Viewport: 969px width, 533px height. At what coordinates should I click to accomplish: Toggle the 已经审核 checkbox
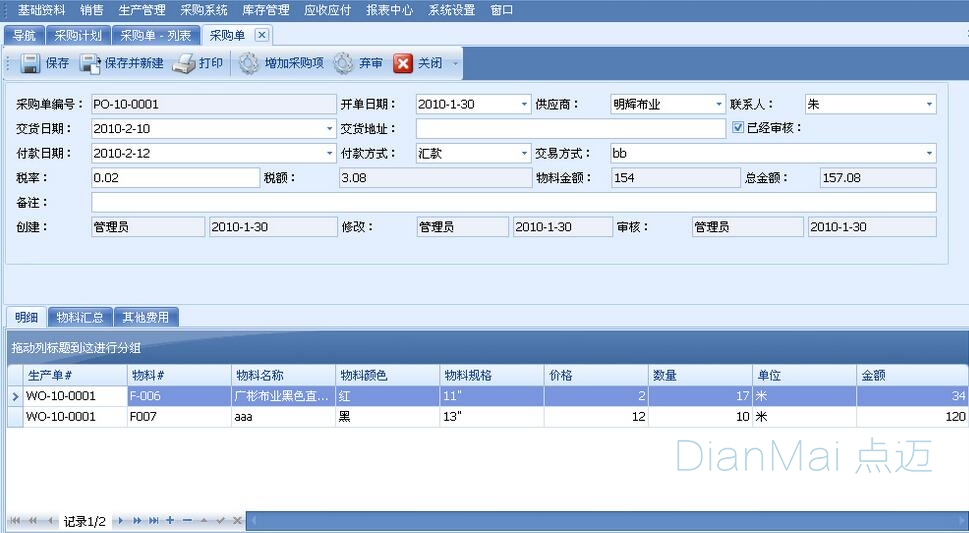click(738, 128)
